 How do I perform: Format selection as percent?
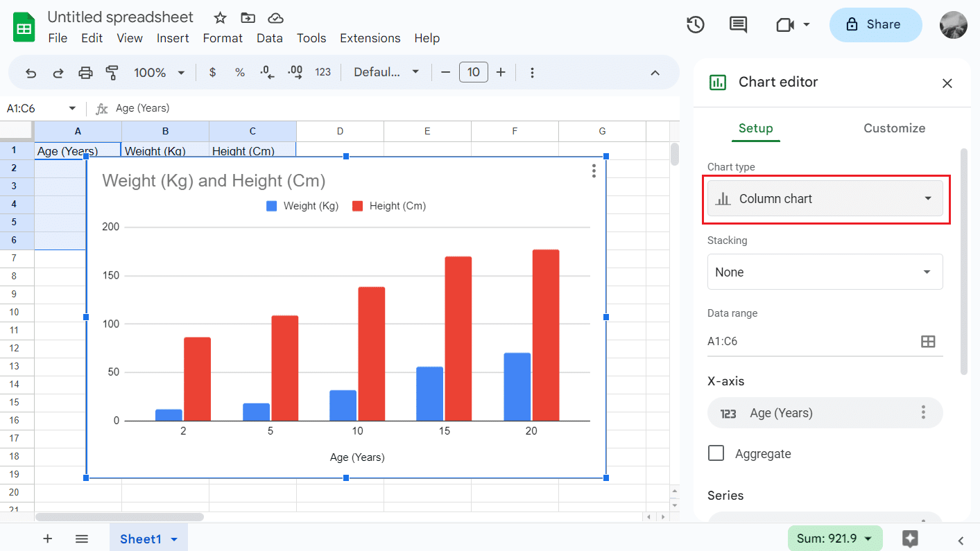click(239, 71)
